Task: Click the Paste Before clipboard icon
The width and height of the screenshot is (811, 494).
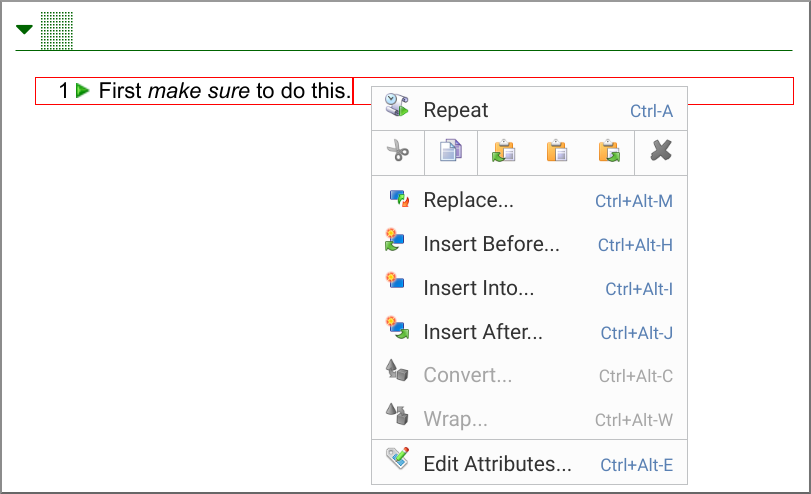Action: (504, 151)
